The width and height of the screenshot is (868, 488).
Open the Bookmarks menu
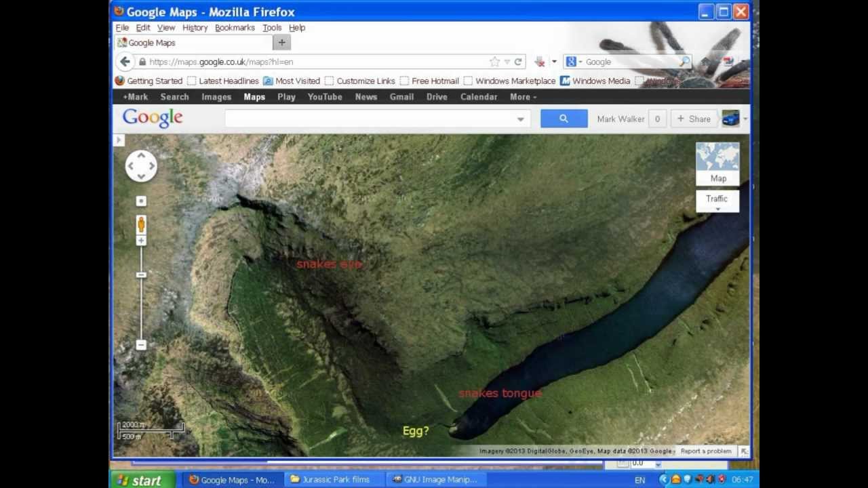[235, 28]
